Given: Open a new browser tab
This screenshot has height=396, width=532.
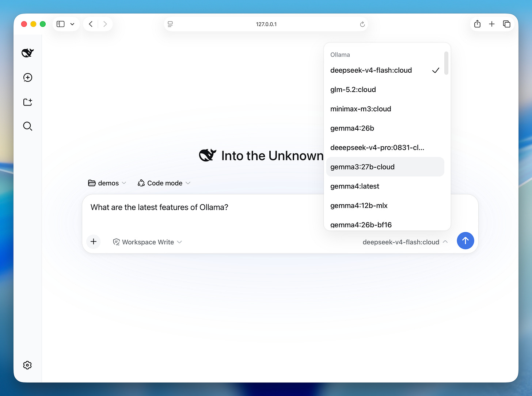Looking at the screenshot, I should [x=492, y=24].
